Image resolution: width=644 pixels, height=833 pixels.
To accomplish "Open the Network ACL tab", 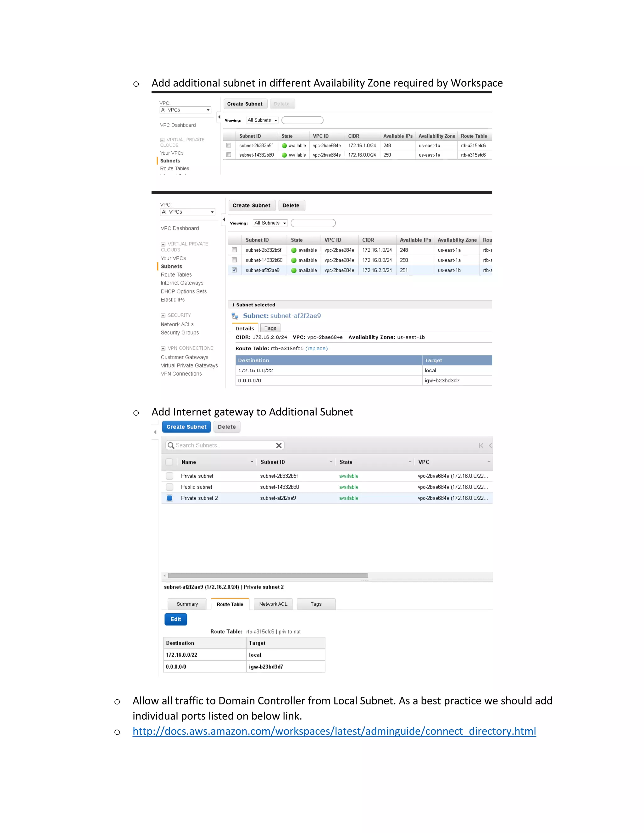I will click(x=273, y=604).
